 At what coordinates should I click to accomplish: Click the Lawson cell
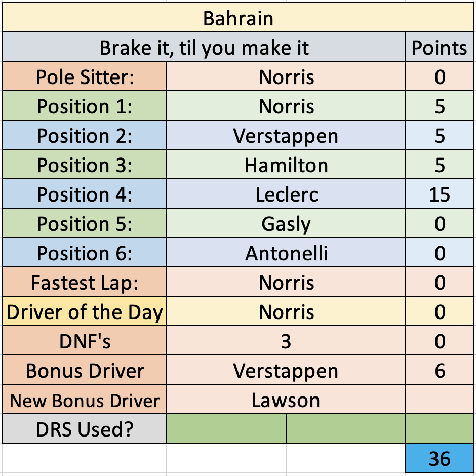tap(286, 400)
